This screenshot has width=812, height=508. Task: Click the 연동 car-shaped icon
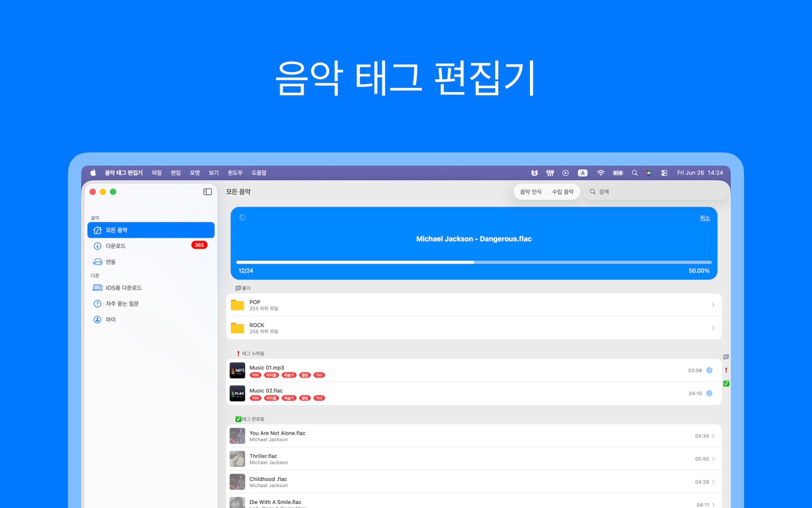pos(98,262)
